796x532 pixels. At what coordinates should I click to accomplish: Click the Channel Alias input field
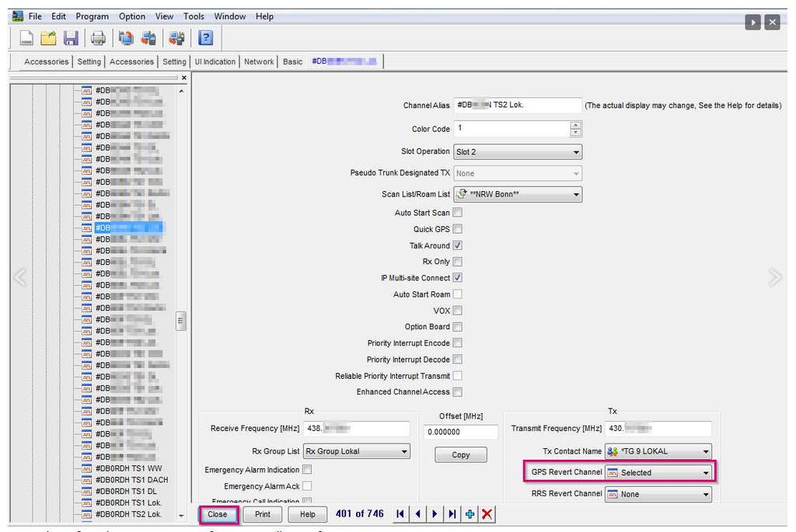pos(517,105)
